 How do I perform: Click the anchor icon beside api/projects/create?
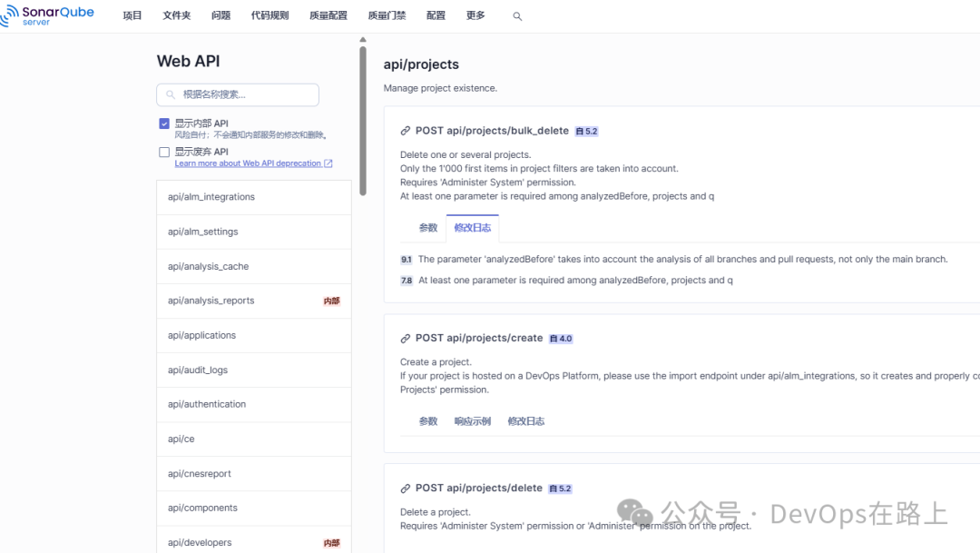point(406,338)
